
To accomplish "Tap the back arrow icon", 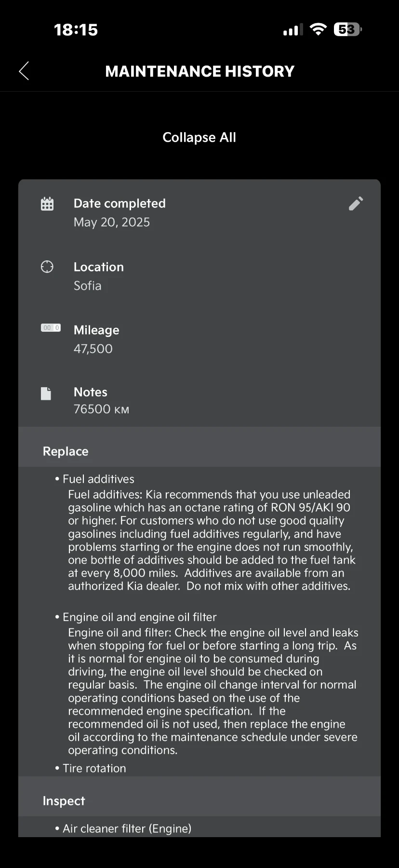I will tap(24, 71).
